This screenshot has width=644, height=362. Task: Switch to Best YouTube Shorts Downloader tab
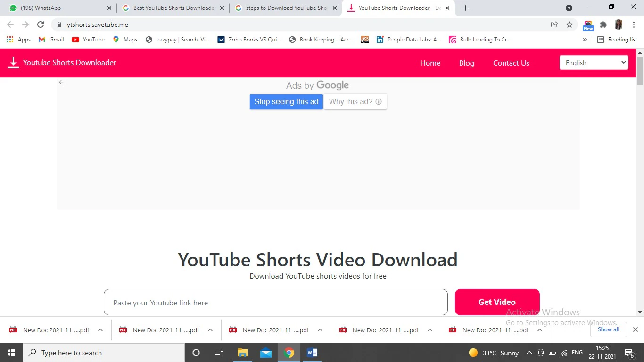point(173,8)
